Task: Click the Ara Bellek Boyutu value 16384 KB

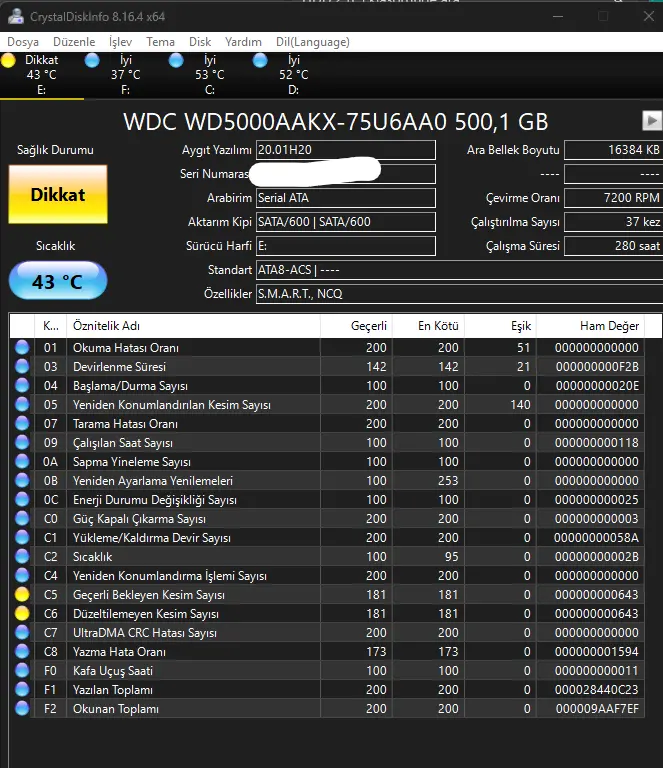Action: click(x=614, y=150)
